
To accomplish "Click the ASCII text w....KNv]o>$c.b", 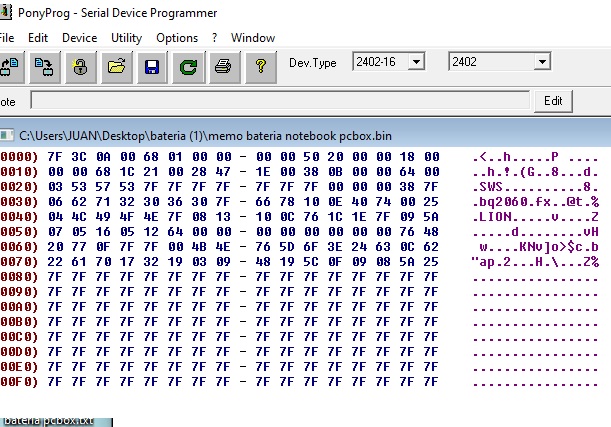I will pos(538,247).
